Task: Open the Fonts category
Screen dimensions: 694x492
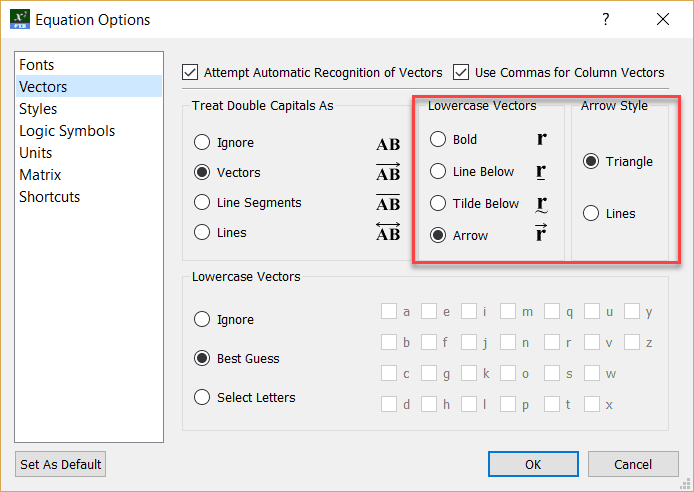Action: click(x=37, y=65)
